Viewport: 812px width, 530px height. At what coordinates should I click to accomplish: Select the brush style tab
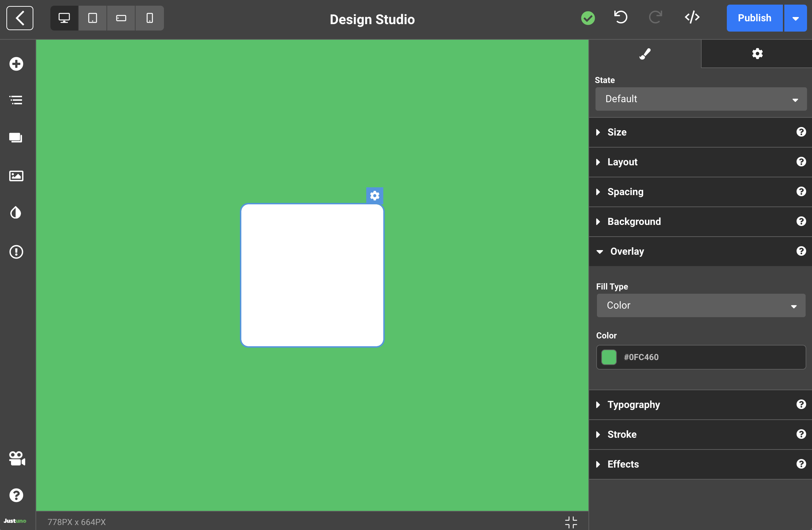pyautogui.click(x=645, y=54)
